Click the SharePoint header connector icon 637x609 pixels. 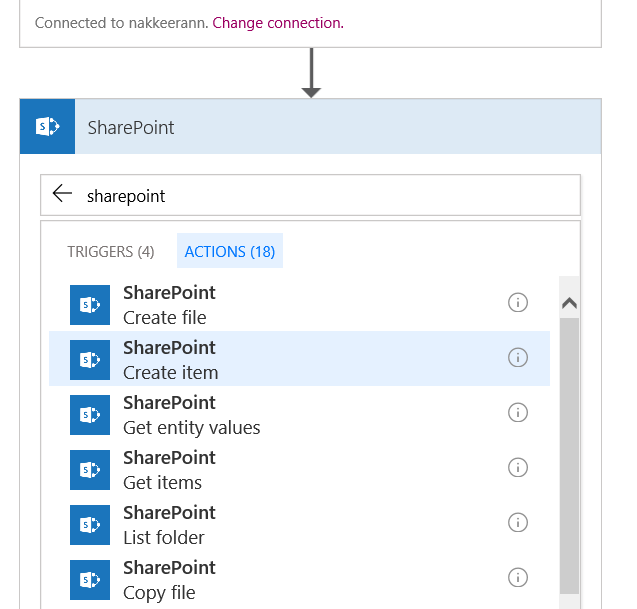point(47,127)
